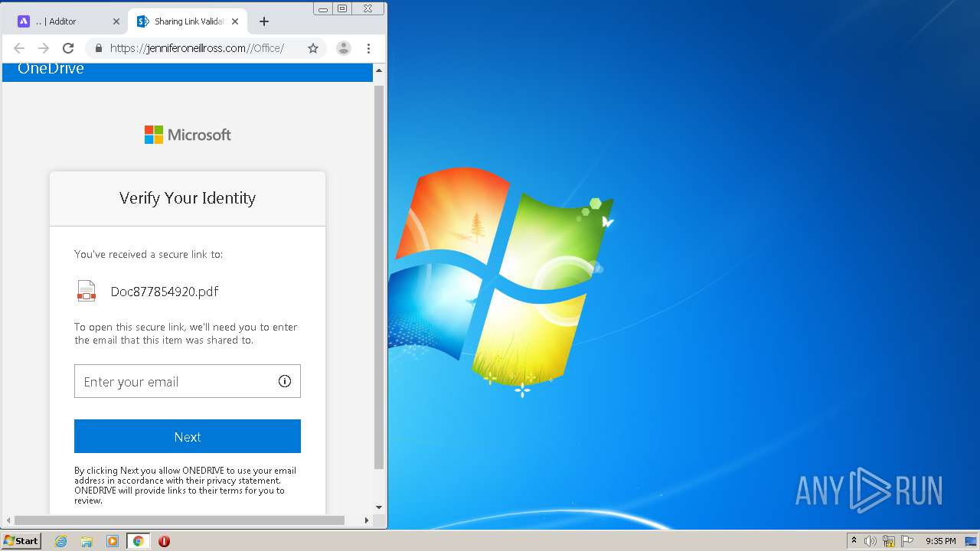Show hidden system tray icons
This screenshot has width=980, height=551.
click(x=854, y=541)
